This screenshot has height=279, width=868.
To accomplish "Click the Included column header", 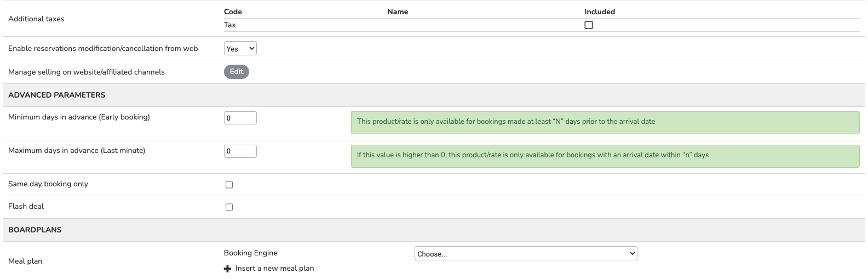I will point(600,12).
